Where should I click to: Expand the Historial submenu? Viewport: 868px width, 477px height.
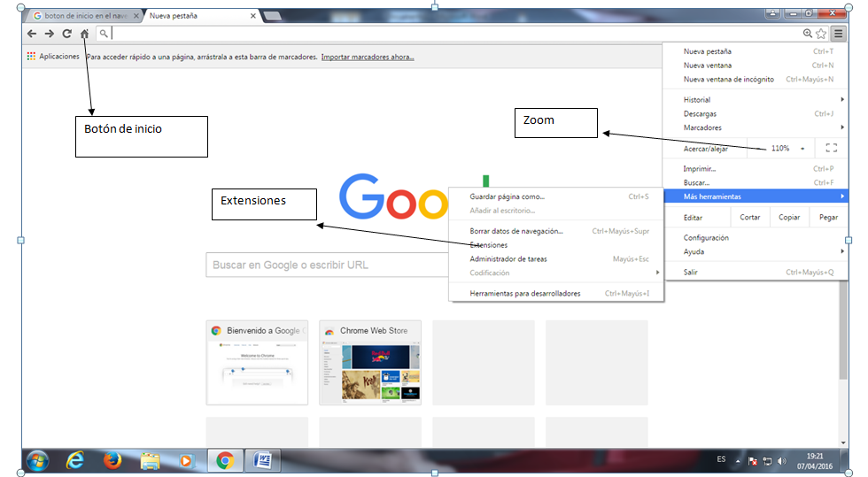tap(756, 100)
